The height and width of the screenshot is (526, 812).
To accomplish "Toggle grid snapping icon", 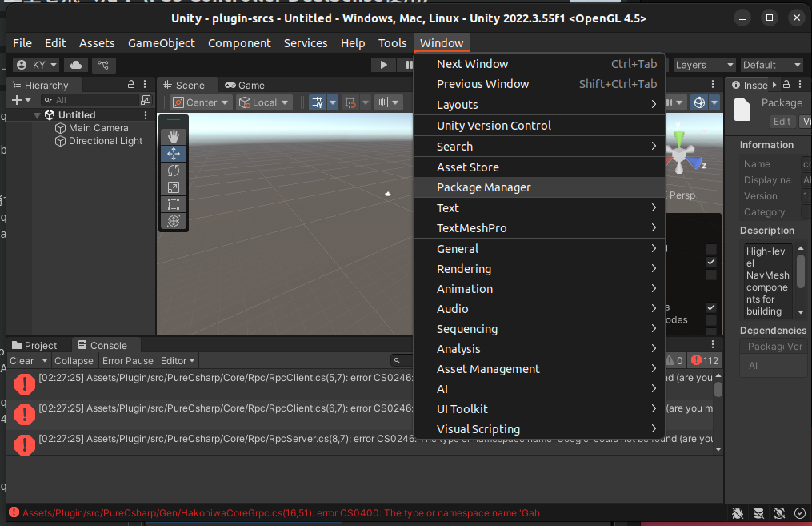I will 350,102.
